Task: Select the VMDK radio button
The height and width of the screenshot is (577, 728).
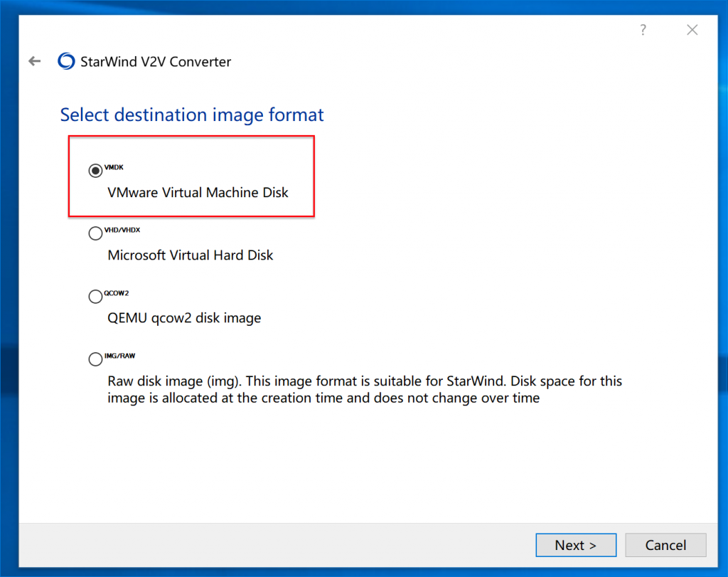Action: [x=95, y=171]
